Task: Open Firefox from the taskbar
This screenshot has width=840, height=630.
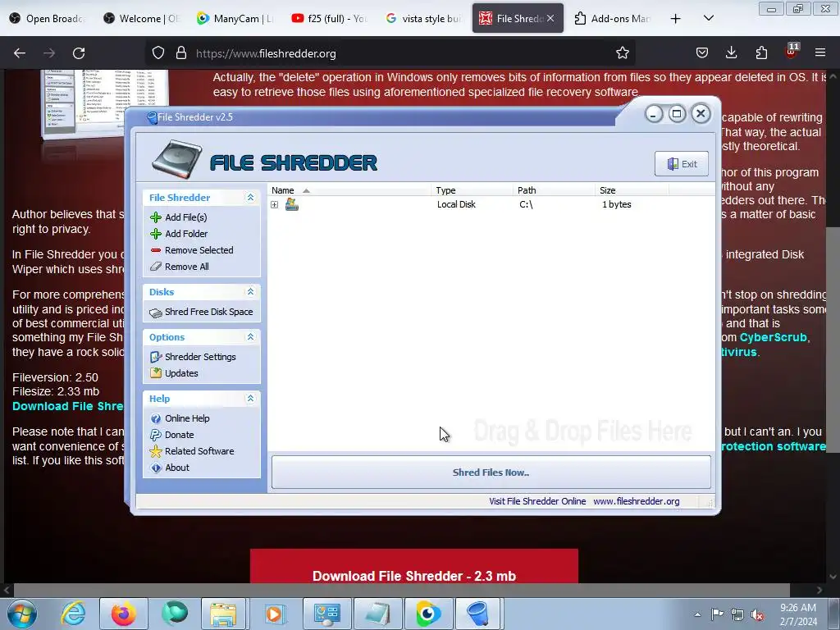Action: pos(123,614)
